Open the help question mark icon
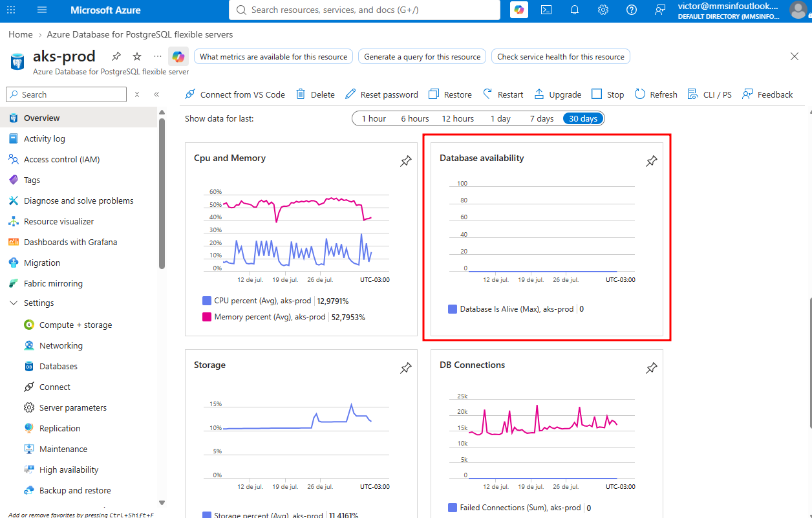 pyautogui.click(x=632, y=10)
